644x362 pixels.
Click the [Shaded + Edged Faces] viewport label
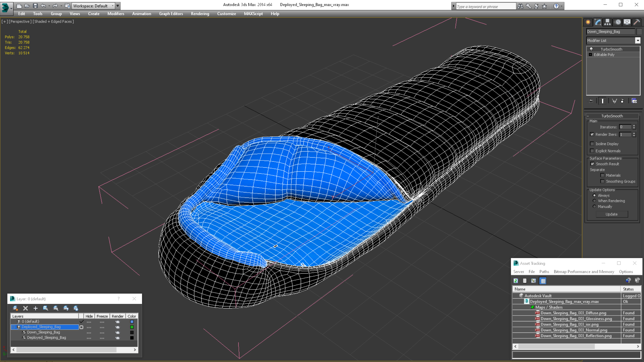point(53,21)
